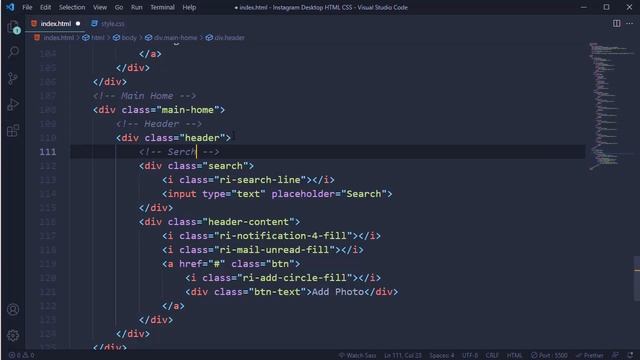Open the Help menu
This screenshot has height=360, width=640.
(189, 7)
